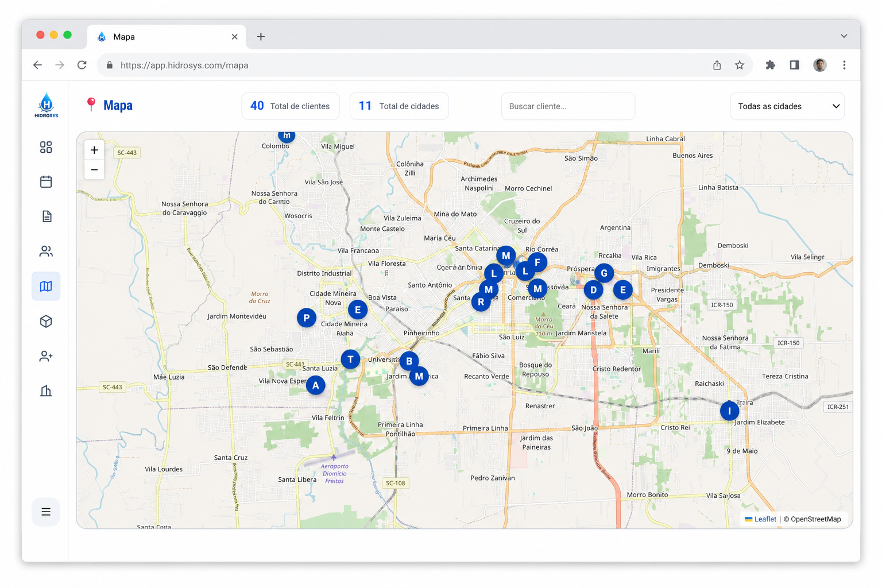The image size is (882, 588).
Task: Click the Total de cidades counter card
Action: (399, 106)
